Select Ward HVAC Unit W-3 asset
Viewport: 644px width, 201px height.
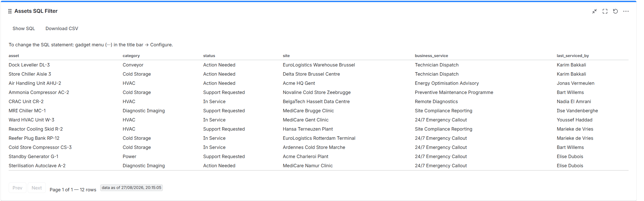coord(31,120)
